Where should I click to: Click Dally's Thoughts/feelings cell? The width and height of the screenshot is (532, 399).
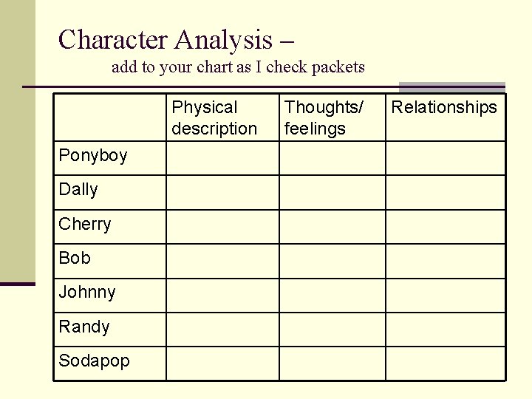point(332,192)
